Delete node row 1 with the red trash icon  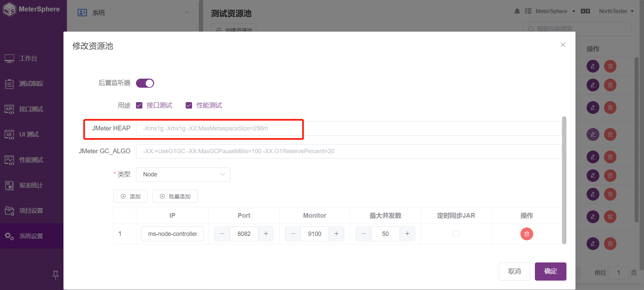tap(526, 234)
